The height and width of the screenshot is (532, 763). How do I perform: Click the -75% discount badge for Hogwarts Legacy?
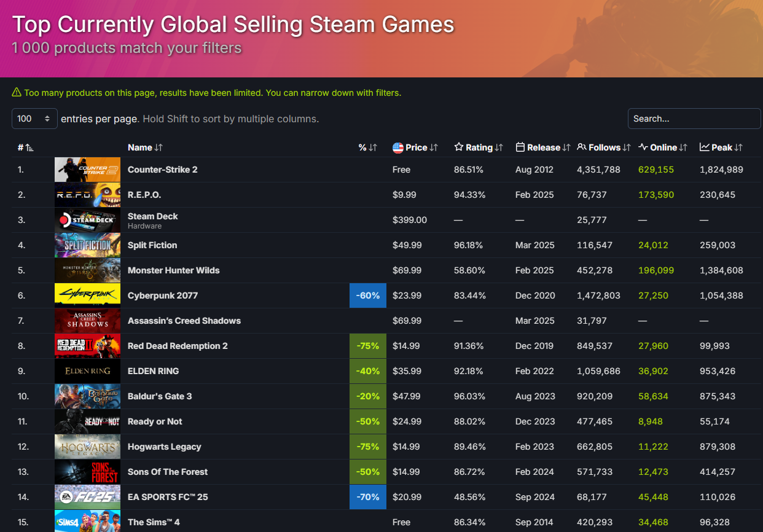click(x=368, y=447)
